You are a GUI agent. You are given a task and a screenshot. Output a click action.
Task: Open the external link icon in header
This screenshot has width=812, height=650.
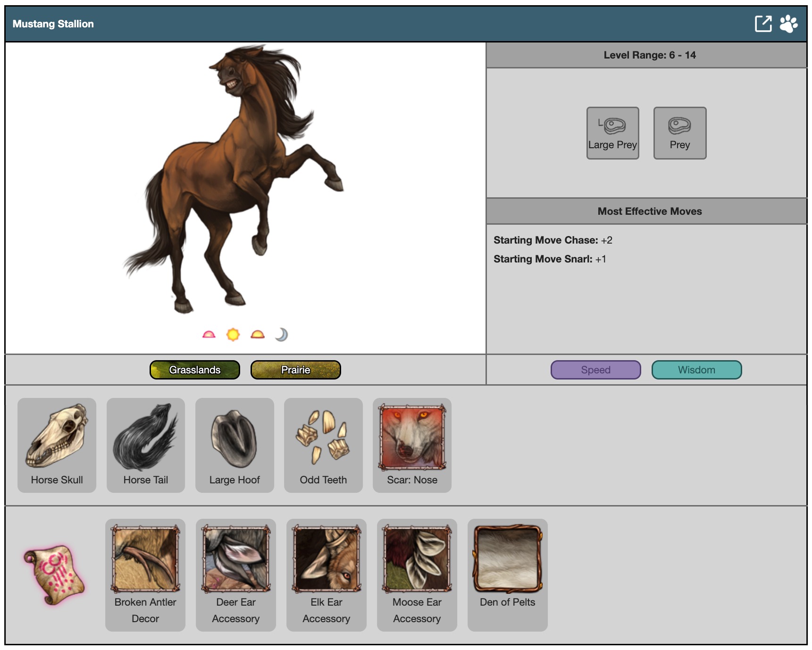click(x=762, y=24)
